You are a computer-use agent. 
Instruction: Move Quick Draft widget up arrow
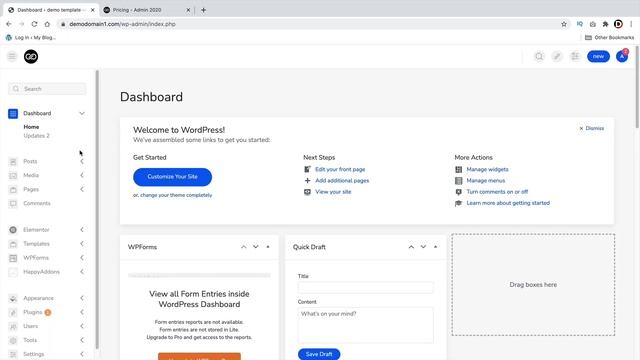click(411, 247)
